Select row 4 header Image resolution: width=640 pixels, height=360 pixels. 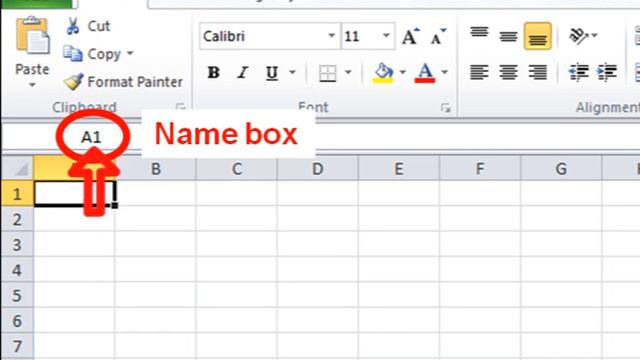tap(17, 270)
